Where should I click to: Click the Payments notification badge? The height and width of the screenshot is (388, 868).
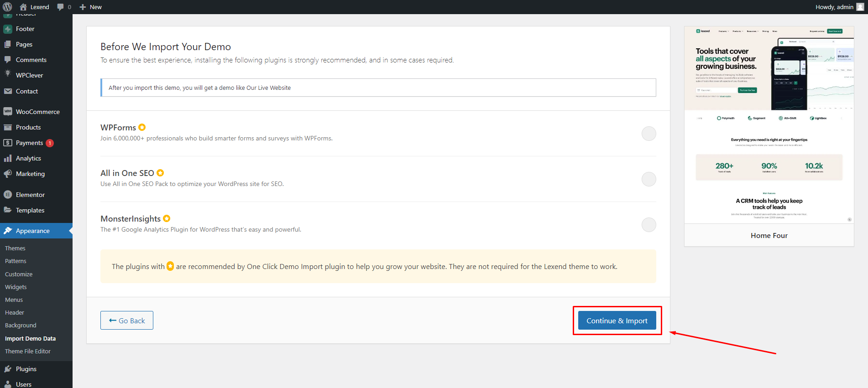[x=50, y=143]
